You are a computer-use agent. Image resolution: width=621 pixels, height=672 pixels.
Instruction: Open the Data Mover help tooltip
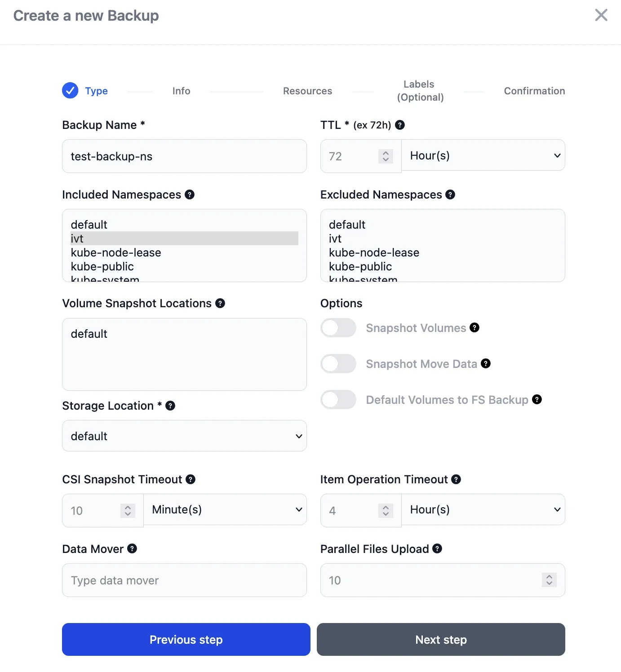(x=132, y=548)
